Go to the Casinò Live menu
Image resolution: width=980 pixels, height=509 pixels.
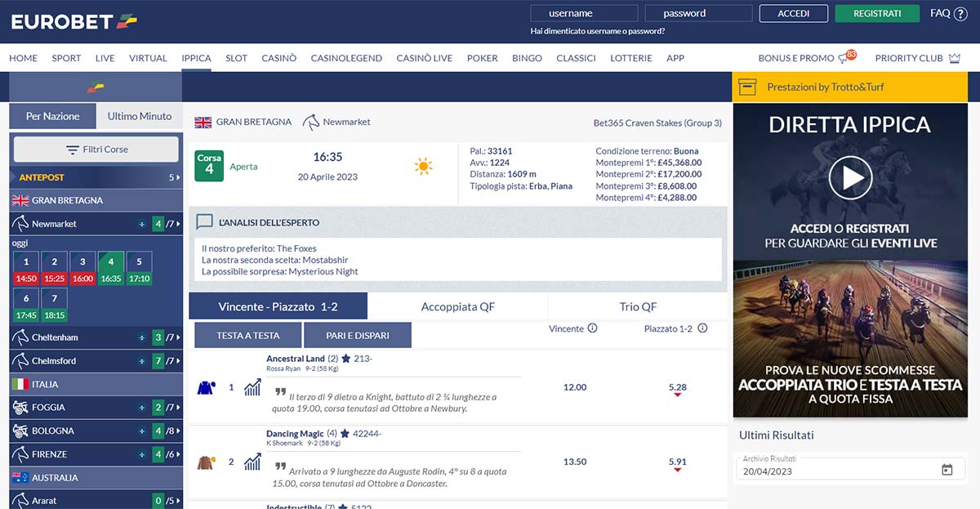tap(424, 58)
